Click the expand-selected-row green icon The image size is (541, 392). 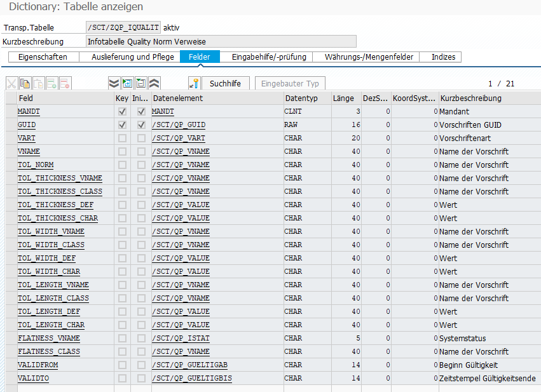click(x=127, y=83)
